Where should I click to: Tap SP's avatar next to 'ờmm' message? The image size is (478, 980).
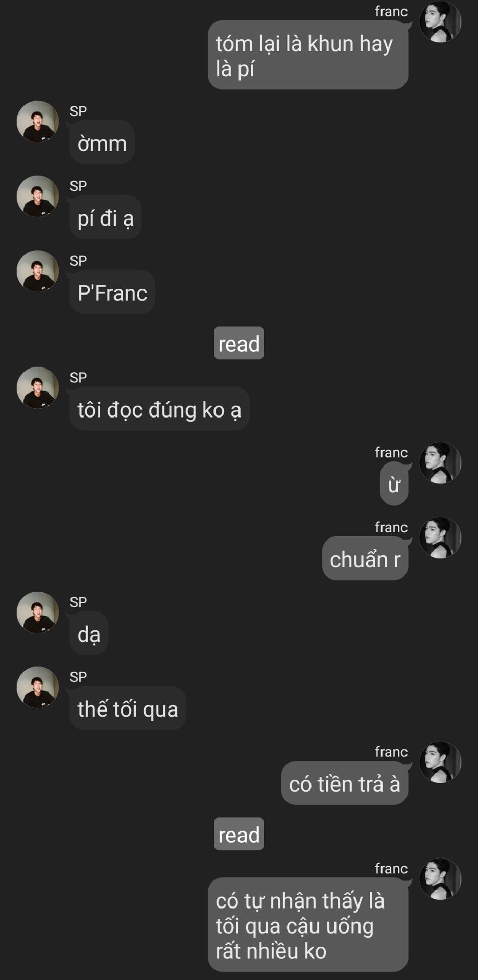click(x=38, y=121)
